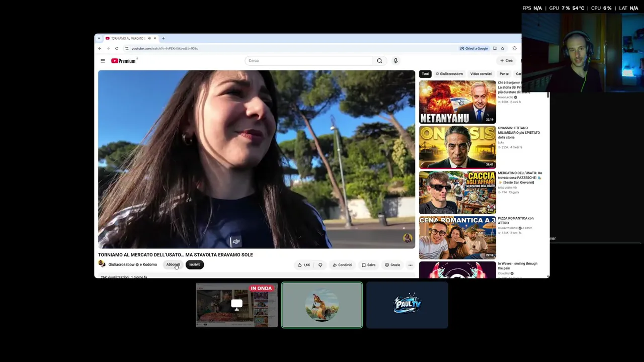Image resolution: width=644 pixels, height=362 pixels.
Task: Share the video with Condividi
Action: [342, 265]
